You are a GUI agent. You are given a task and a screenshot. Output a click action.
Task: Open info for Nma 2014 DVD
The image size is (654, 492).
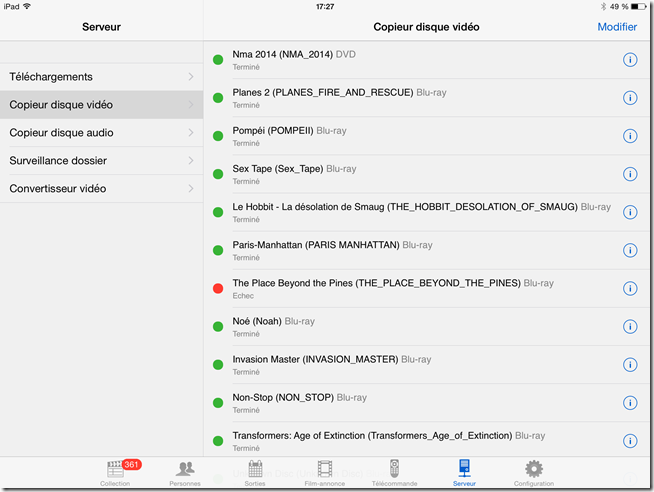(x=630, y=60)
